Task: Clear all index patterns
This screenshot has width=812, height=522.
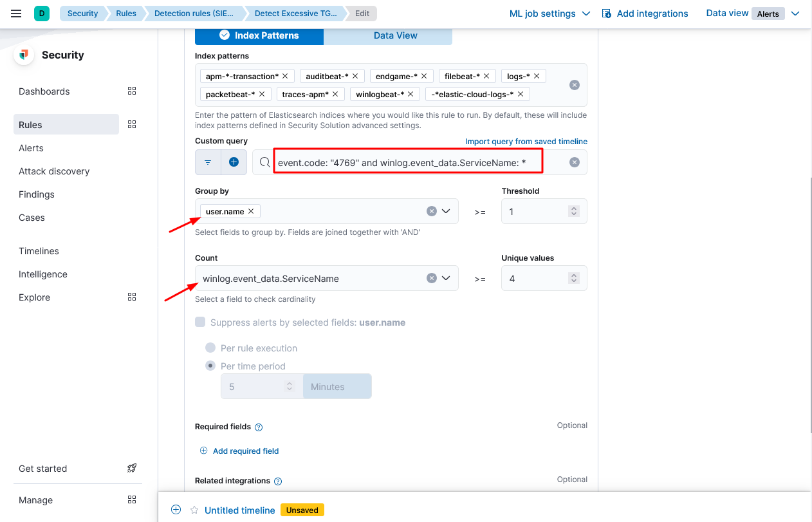Action: (575, 85)
